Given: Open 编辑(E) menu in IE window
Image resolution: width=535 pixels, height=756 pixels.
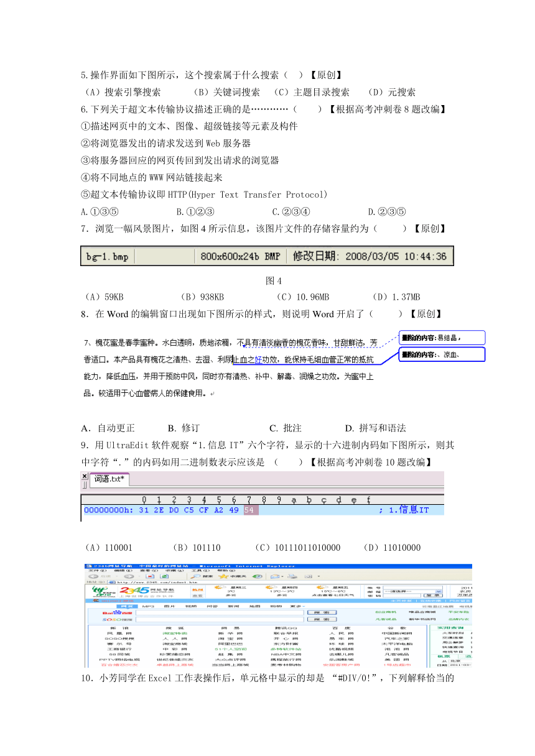Looking at the screenshot, I should pos(122,571).
